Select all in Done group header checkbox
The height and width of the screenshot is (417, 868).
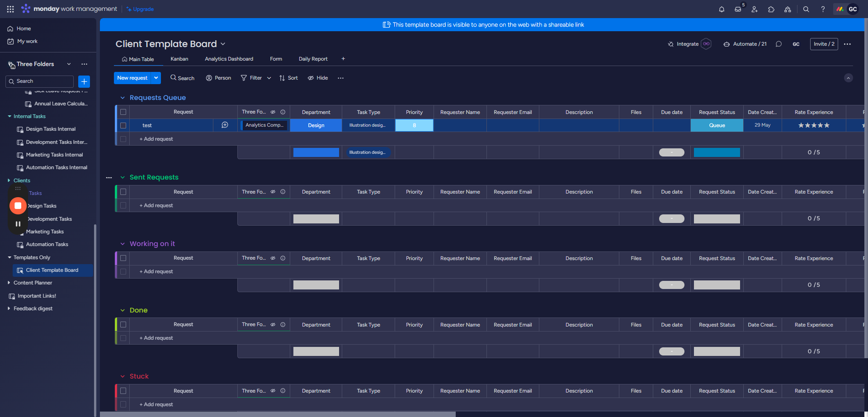pos(123,325)
